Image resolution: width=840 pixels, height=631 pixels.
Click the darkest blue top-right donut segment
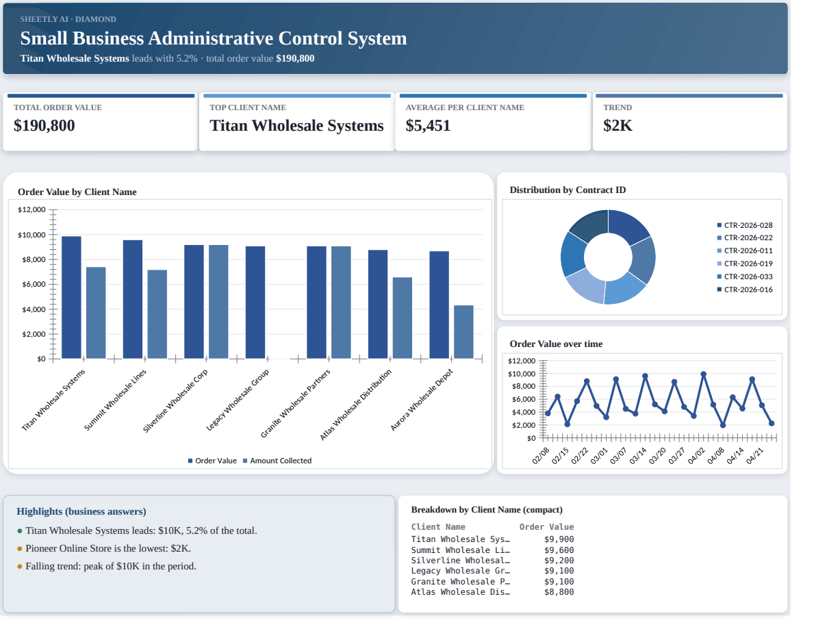click(x=629, y=226)
